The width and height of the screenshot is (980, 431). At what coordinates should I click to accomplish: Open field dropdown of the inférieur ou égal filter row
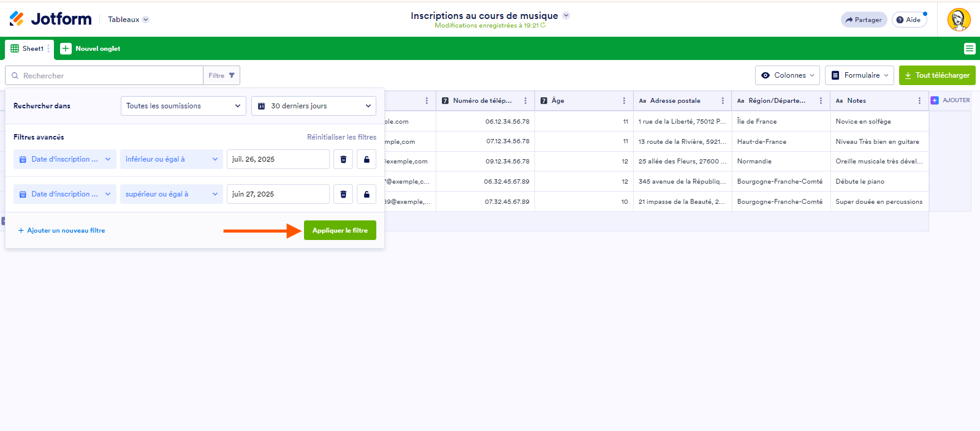[65, 159]
